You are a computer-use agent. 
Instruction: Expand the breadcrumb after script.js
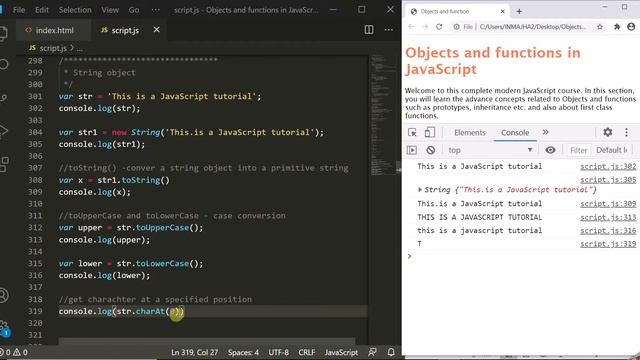coord(80,48)
